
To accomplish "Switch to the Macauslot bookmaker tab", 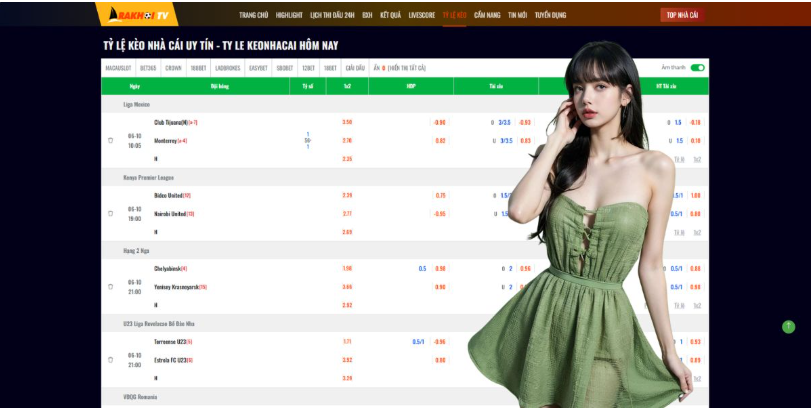I will point(118,68).
